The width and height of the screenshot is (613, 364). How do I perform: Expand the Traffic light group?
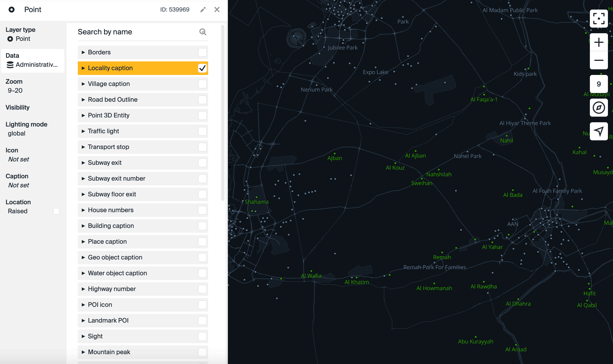83,131
